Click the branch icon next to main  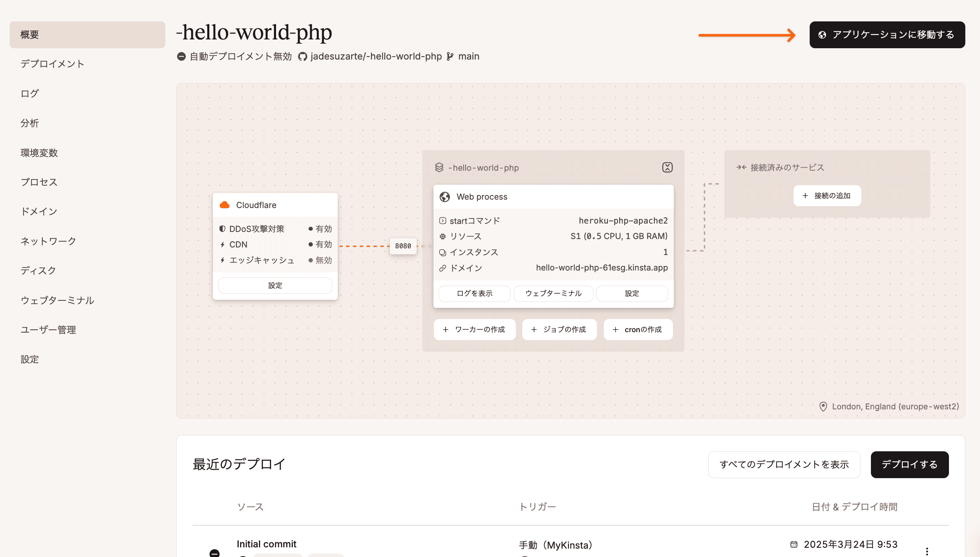pyautogui.click(x=450, y=56)
